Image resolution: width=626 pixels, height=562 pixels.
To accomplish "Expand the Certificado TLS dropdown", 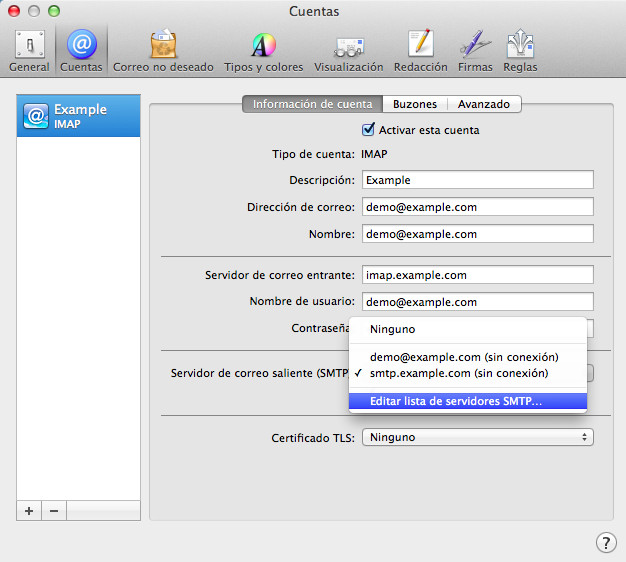I will click(x=477, y=437).
